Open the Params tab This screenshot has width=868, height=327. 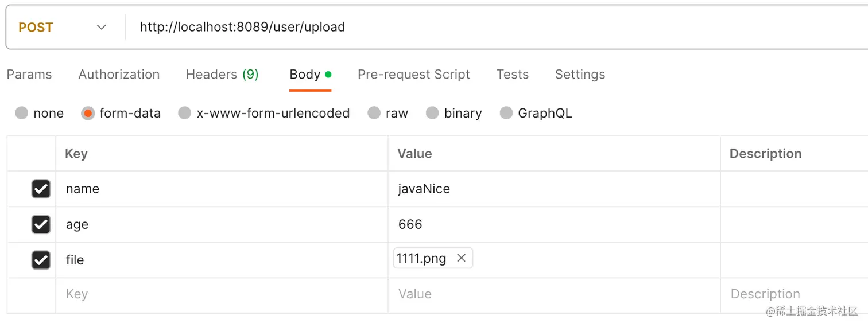click(29, 75)
